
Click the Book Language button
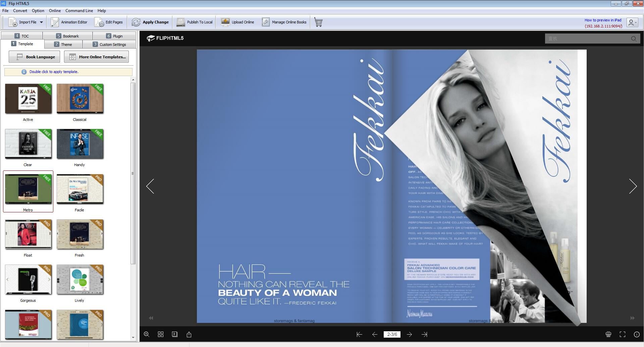click(34, 57)
